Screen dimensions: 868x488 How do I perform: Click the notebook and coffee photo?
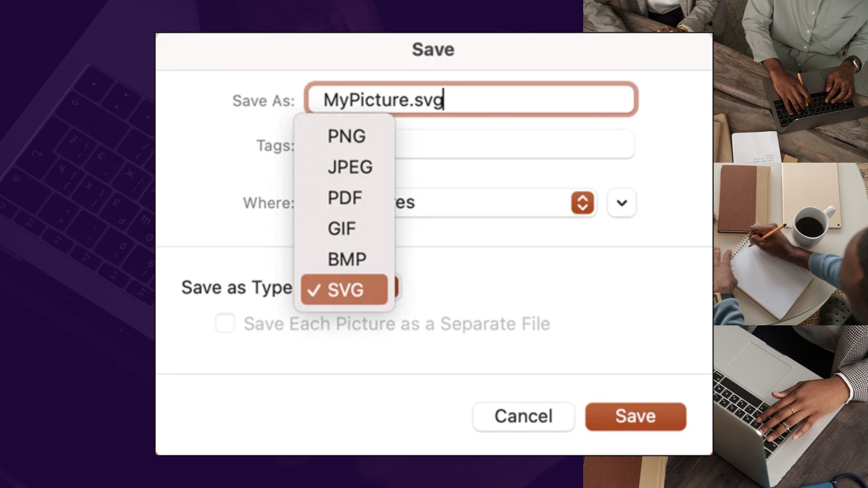[791, 244]
